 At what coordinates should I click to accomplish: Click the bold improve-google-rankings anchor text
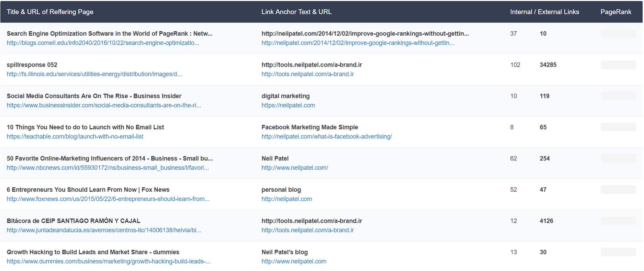365,34
